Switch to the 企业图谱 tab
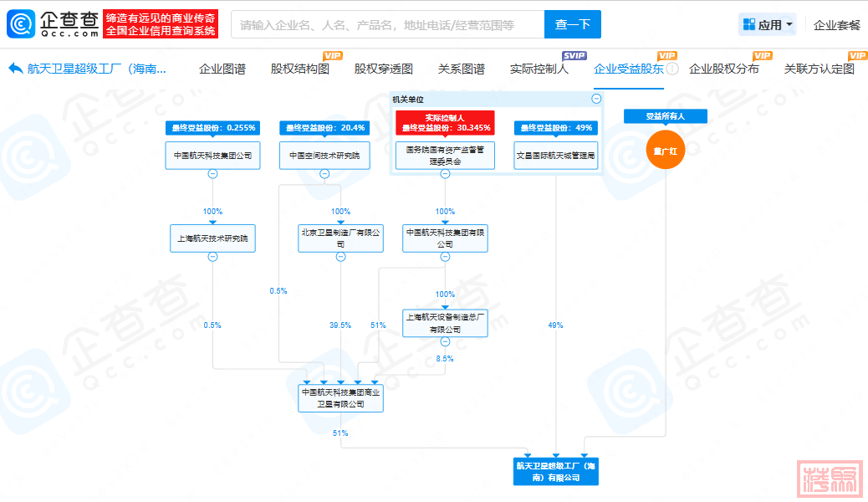This screenshot has height=502, width=868. tap(222, 69)
